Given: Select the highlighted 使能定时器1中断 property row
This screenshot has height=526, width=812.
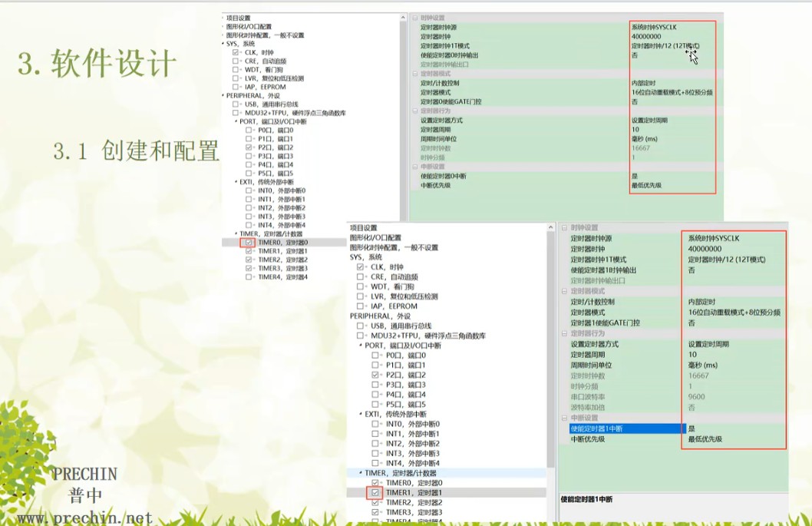Looking at the screenshot, I should tap(622, 428).
